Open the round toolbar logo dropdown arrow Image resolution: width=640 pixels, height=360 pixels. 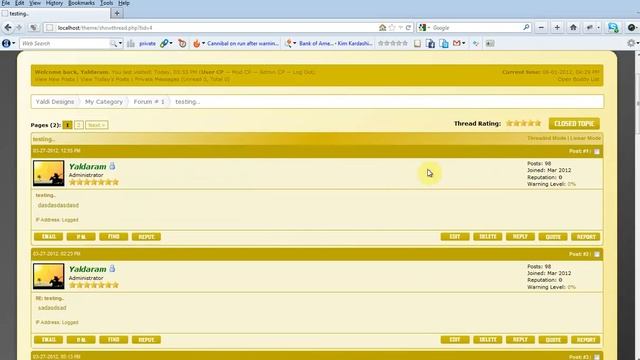coord(13,43)
